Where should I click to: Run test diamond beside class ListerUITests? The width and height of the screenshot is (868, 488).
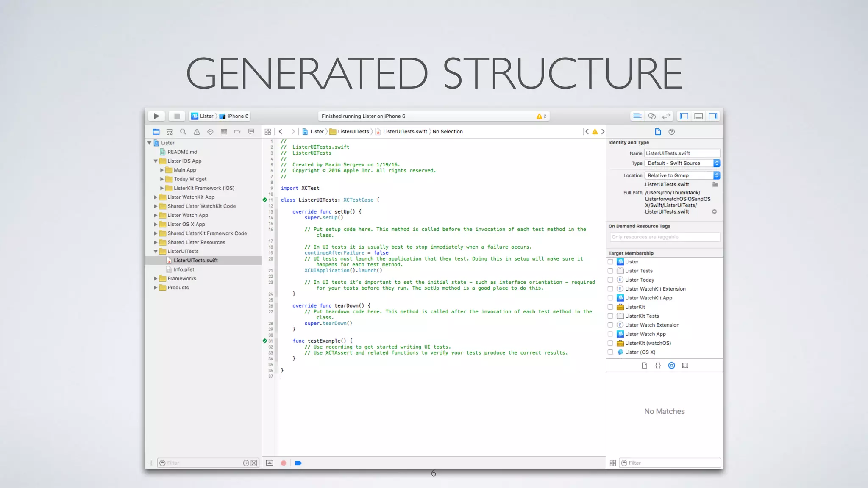(265, 200)
